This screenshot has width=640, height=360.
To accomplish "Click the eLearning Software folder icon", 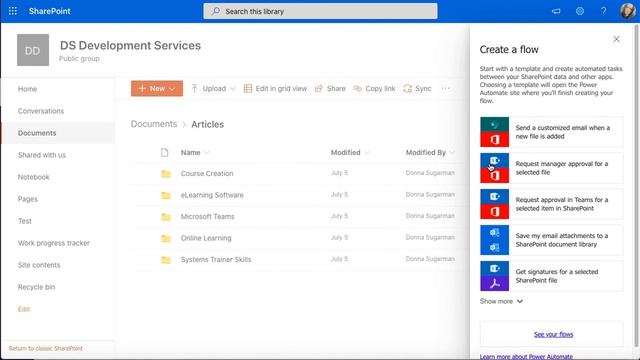I will (166, 196).
